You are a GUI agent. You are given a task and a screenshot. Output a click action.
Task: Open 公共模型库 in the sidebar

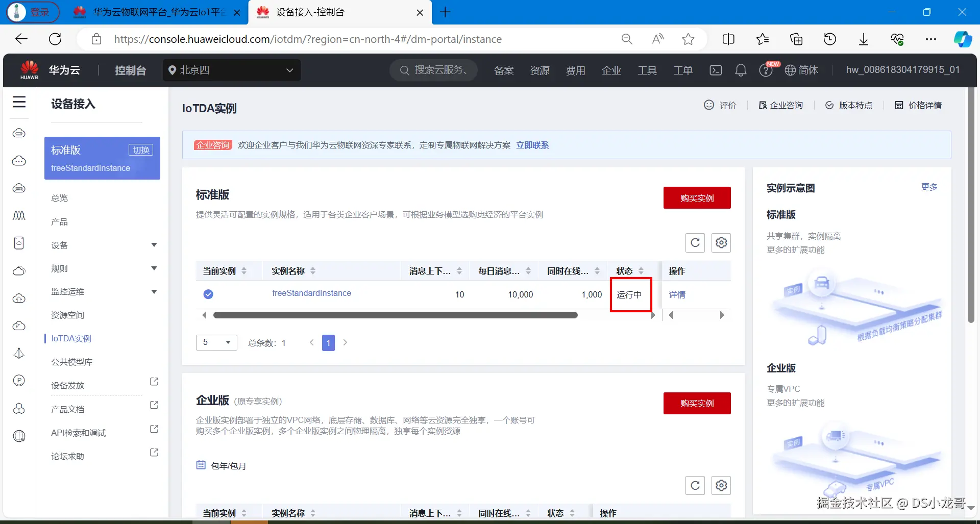tap(72, 362)
